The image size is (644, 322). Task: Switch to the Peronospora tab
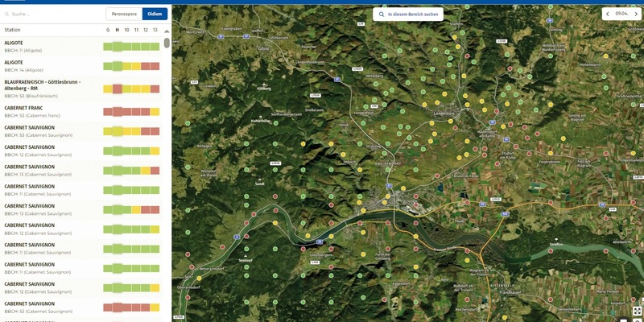point(123,14)
